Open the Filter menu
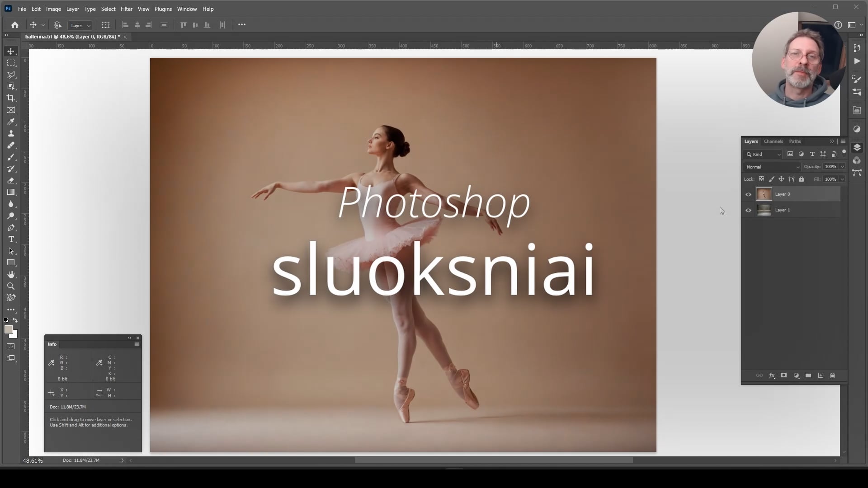The image size is (868, 488). click(x=127, y=9)
